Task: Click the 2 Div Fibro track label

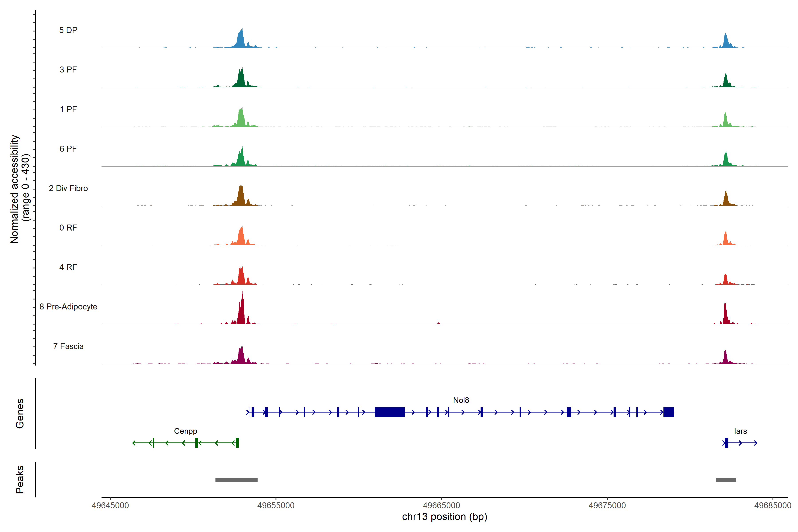Action: pyautogui.click(x=68, y=188)
